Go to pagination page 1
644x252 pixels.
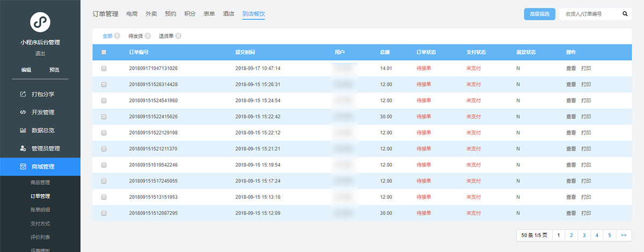point(559,235)
